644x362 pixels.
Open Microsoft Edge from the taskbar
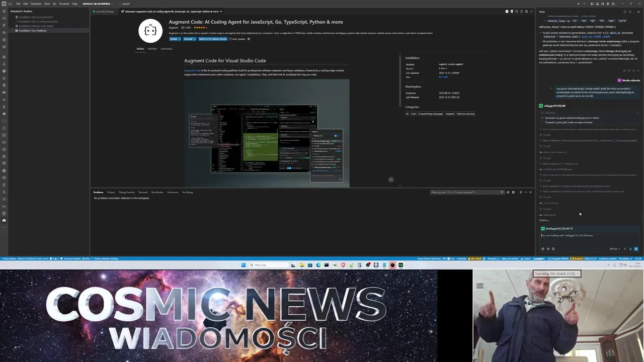point(318,265)
